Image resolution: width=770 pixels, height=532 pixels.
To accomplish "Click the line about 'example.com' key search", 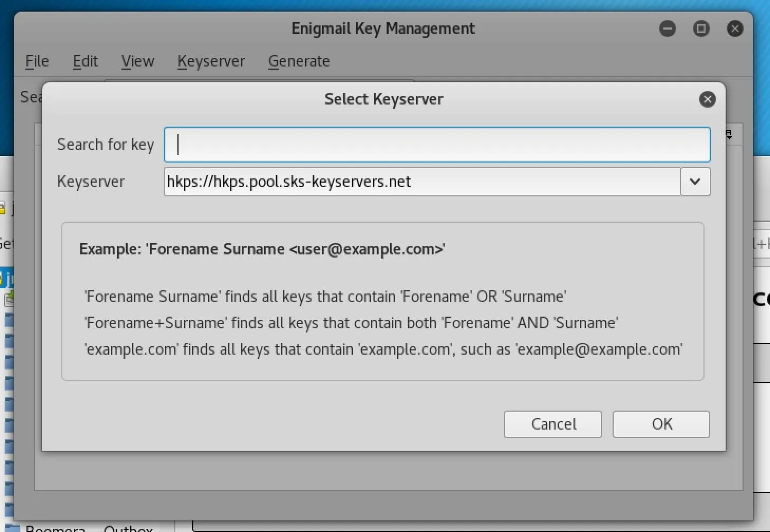I will coord(383,349).
